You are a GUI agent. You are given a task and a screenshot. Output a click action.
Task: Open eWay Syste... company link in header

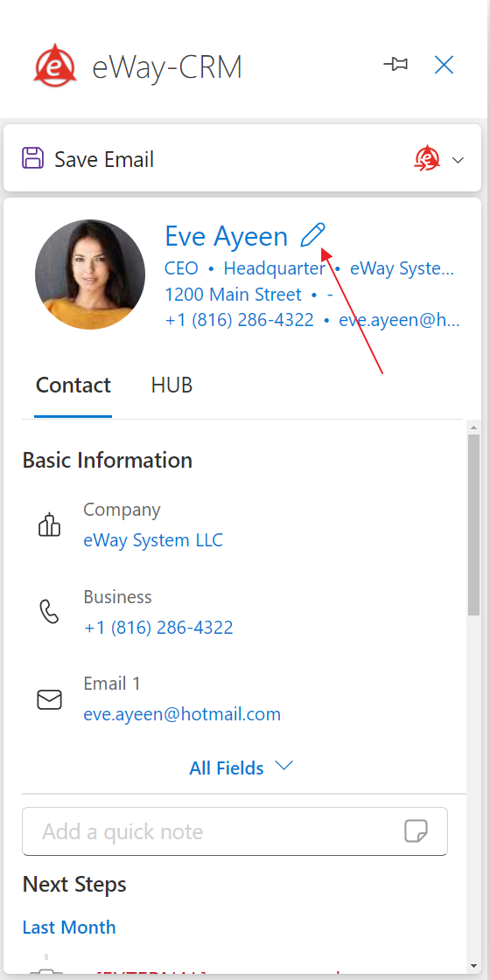402,268
